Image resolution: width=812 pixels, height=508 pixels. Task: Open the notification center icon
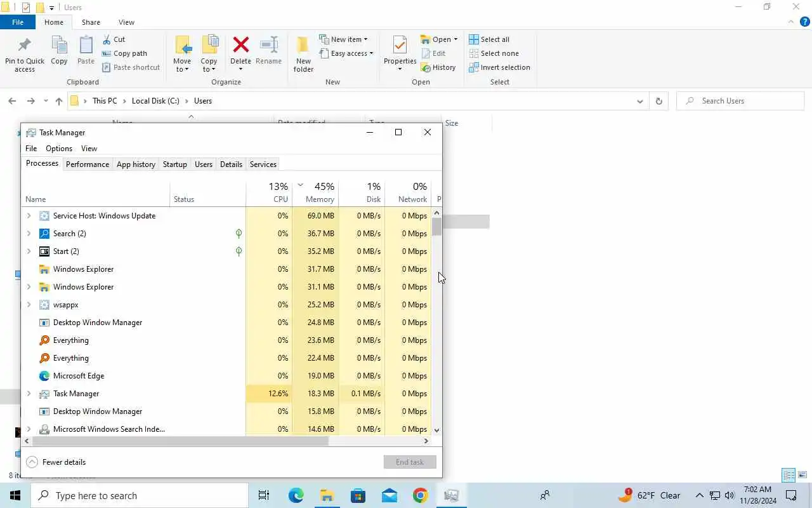pos(791,495)
